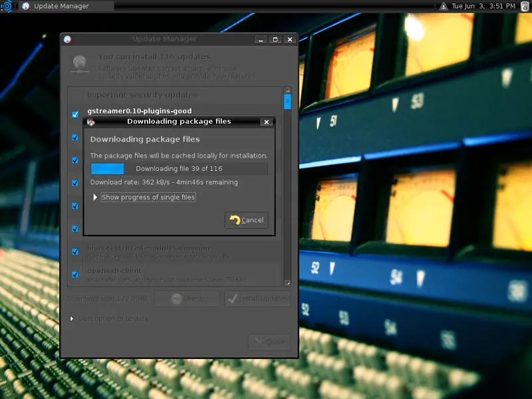The width and height of the screenshot is (532, 399).
Task: Click the download progress bar
Action: 179,169
